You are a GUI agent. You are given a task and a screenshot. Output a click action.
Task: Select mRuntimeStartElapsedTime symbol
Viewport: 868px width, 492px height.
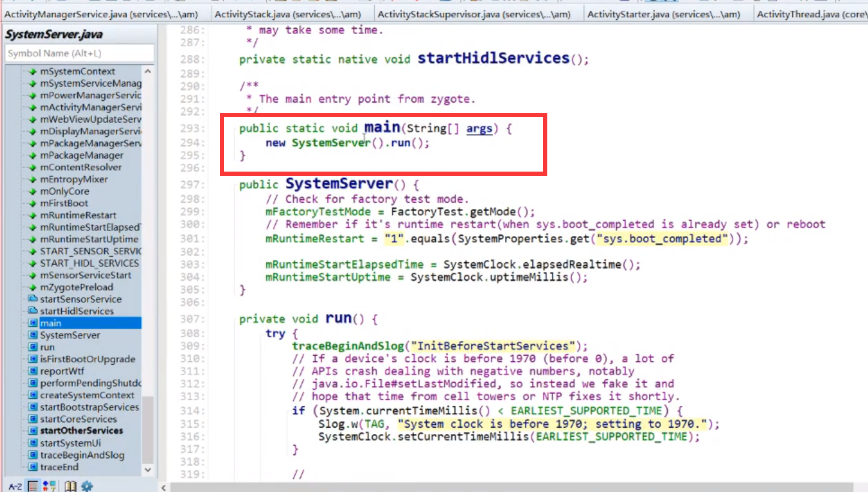point(91,227)
